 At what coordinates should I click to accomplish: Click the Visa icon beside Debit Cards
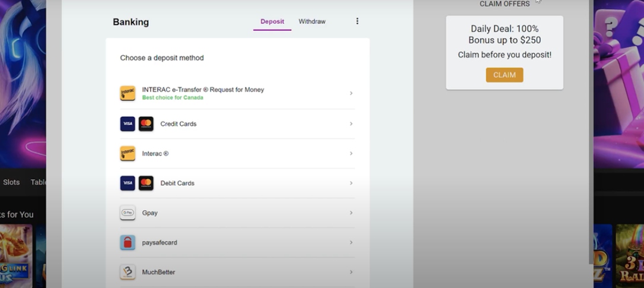[x=127, y=183]
